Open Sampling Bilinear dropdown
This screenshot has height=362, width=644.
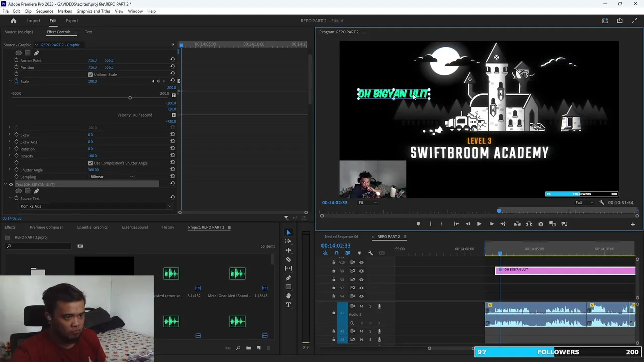coord(111,177)
